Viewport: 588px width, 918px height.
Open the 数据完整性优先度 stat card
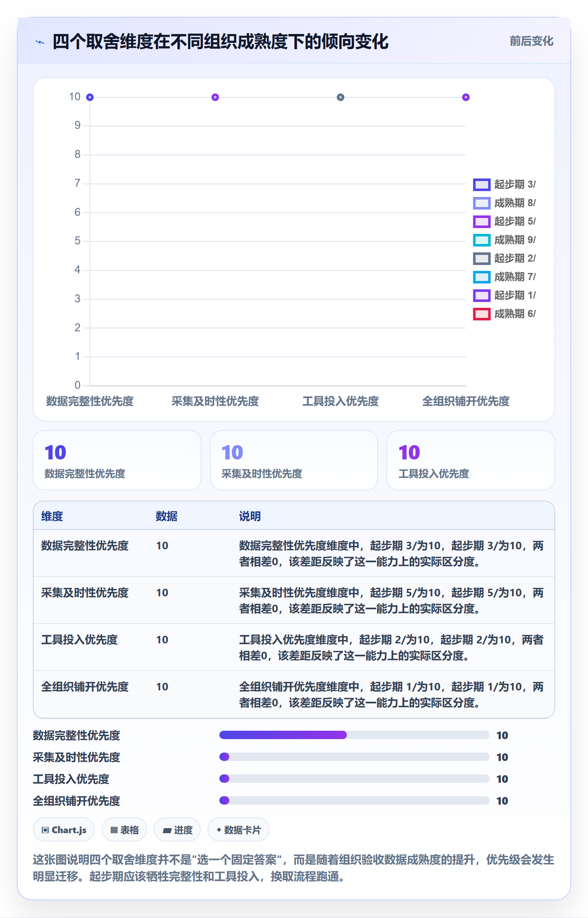pos(117,460)
